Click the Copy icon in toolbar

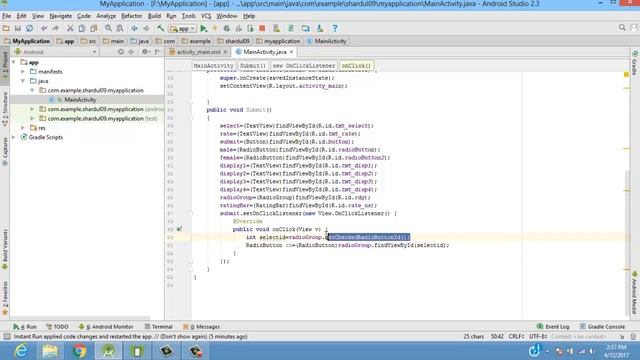[x=82, y=28]
